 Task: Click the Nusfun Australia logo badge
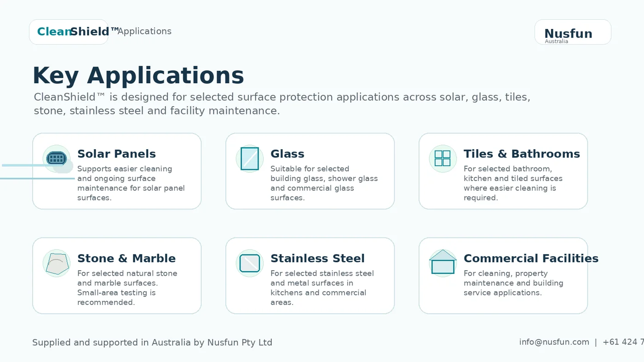click(x=573, y=32)
